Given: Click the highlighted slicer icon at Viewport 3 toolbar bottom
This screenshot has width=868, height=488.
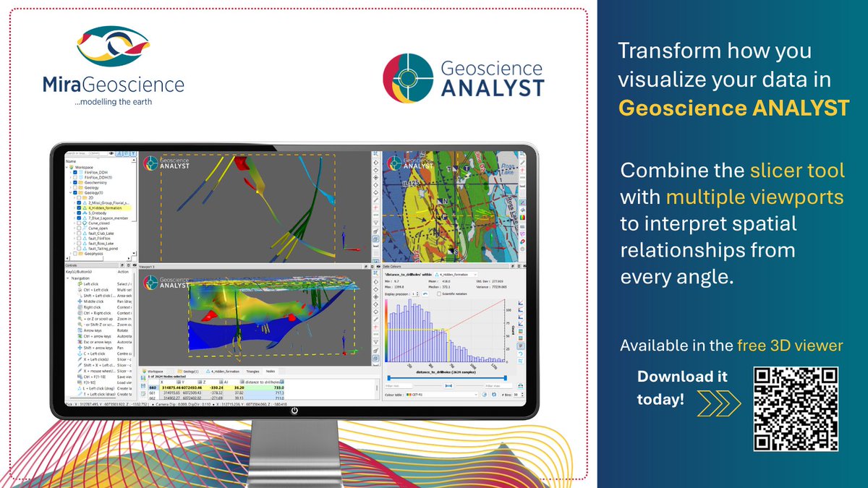Looking at the screenshot, I should coord(376,359).
